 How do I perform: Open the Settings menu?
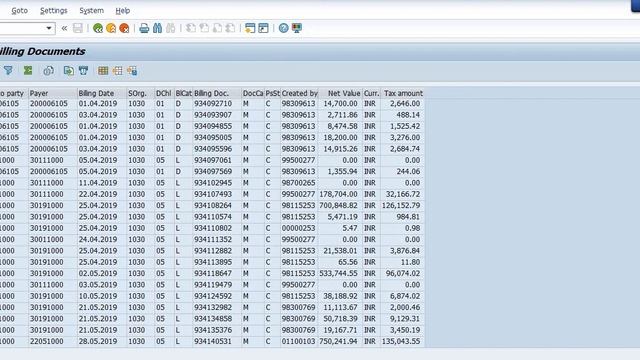(53, 11)
